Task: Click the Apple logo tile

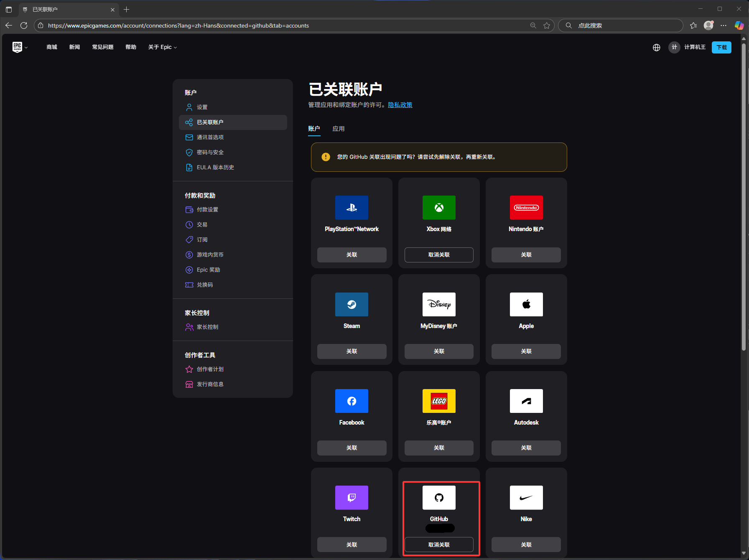Action: (526, 304)
